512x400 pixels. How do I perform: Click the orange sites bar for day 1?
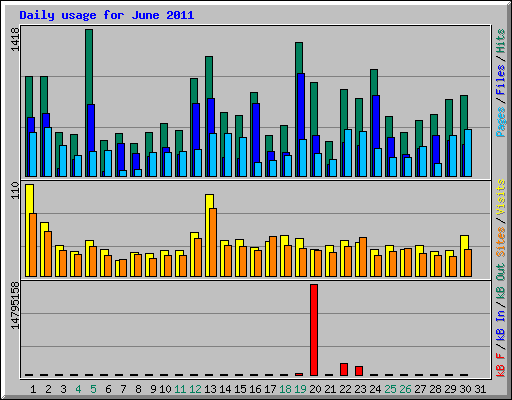(x=33, y=245)
